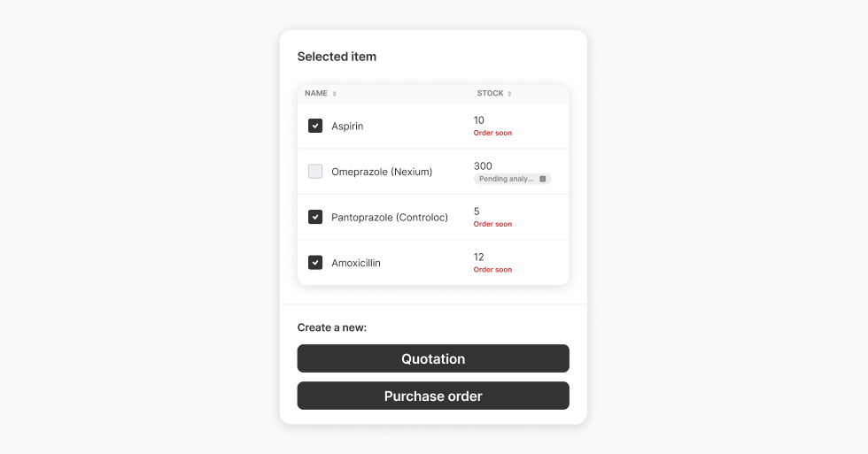Image resolution: width=868 pixels, height=454 pixels.
Task: Uncheck the Aspirin checkbox
Action: (x=315, y=126)
